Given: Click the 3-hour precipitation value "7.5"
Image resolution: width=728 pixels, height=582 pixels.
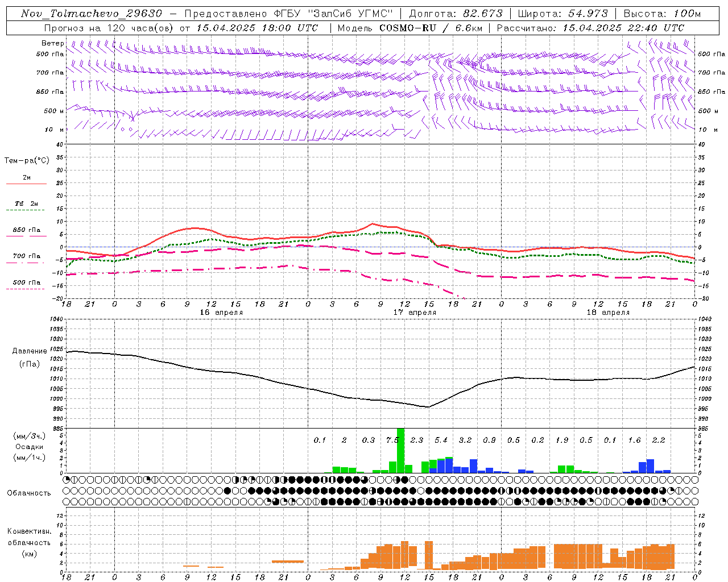Looking at the screenshot, I should [x=392, y=440].
